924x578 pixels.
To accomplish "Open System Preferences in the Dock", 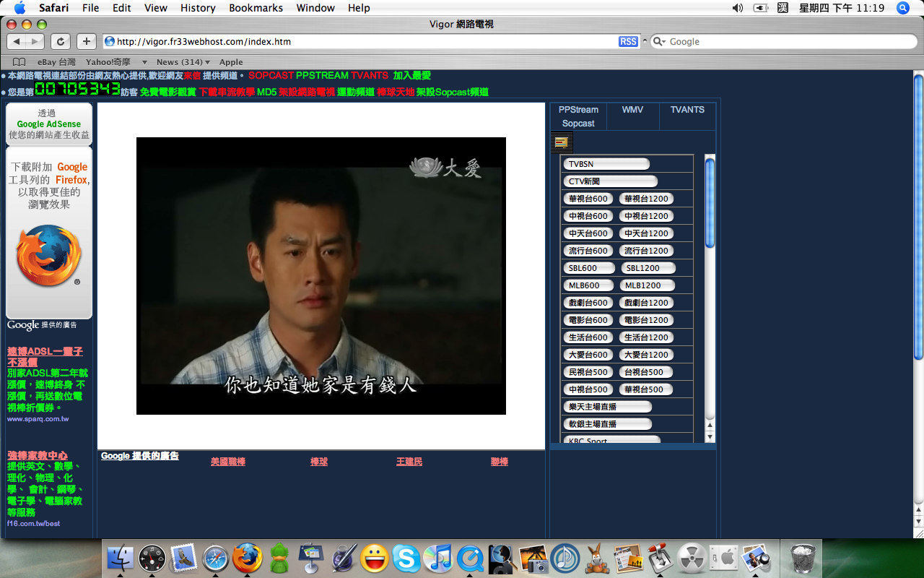I will (723, 558).
